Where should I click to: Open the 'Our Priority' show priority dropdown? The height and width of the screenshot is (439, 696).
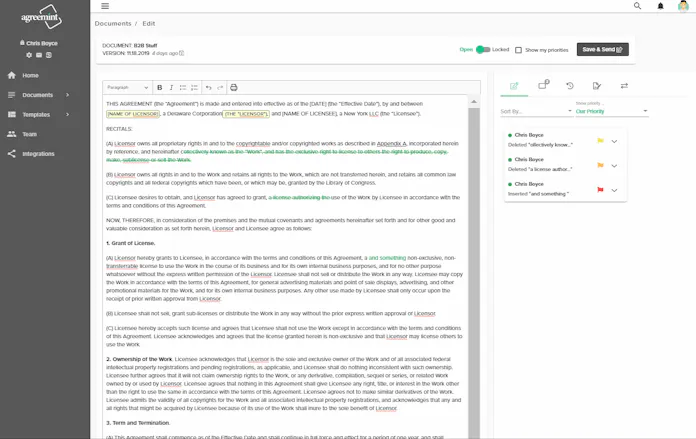coord(612,111)
